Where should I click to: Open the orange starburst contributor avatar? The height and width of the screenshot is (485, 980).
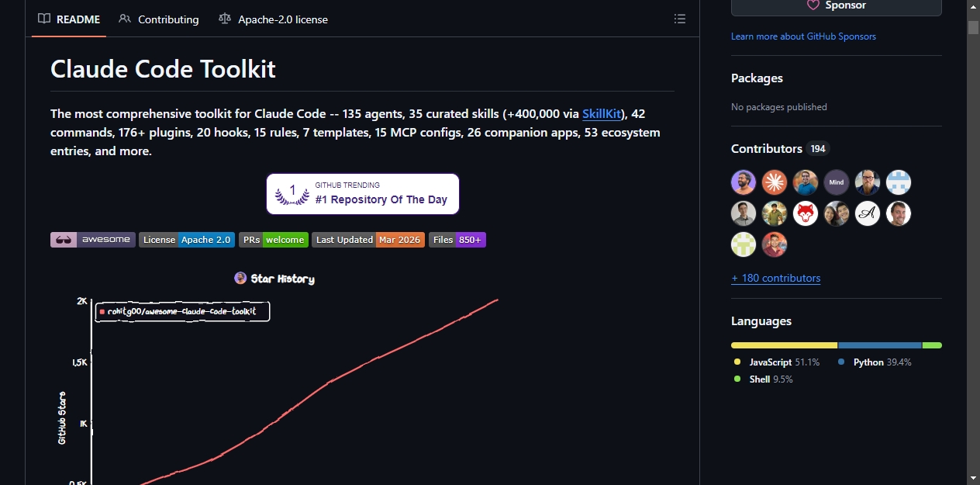[x=775, y=182]
